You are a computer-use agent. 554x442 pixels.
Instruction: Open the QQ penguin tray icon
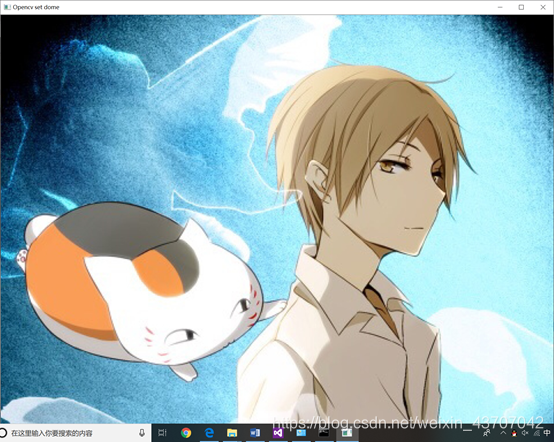point(514,434)
